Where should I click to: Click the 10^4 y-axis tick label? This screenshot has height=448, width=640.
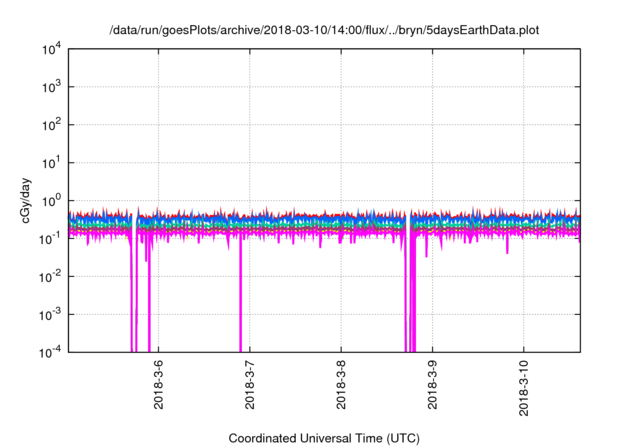[x=52, y=49]
